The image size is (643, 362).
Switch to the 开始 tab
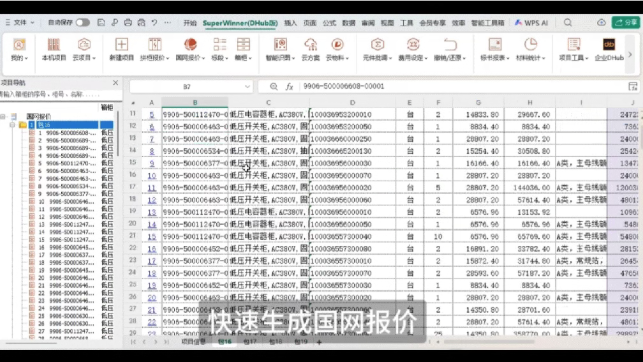pos(190,23)
